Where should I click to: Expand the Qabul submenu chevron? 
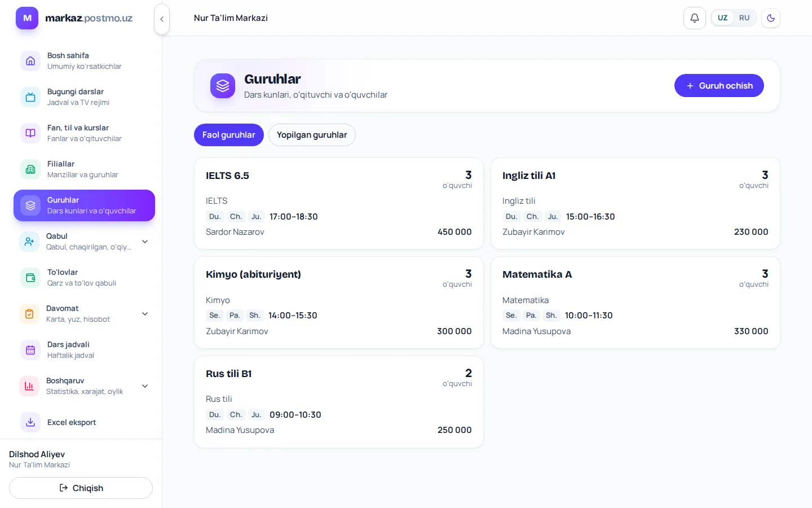click(x=145, y=242)
